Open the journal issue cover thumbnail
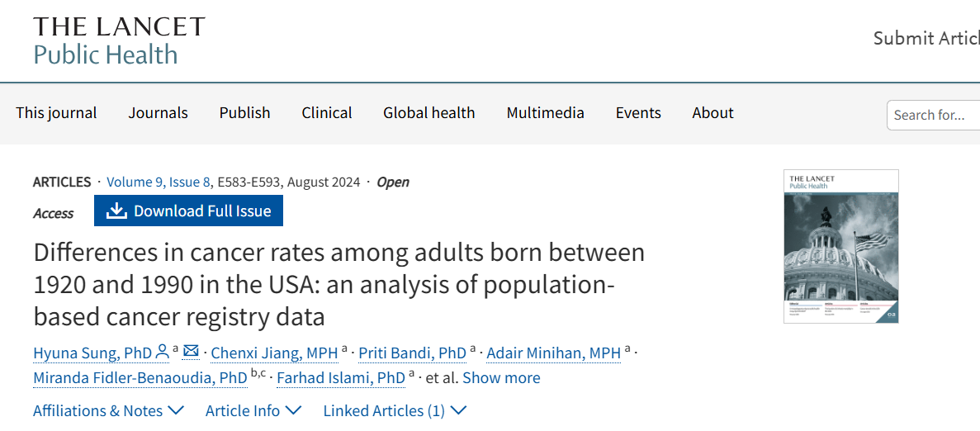Image resolution: width=980 pixels, height=431 pixels. (x=840, y=246)
